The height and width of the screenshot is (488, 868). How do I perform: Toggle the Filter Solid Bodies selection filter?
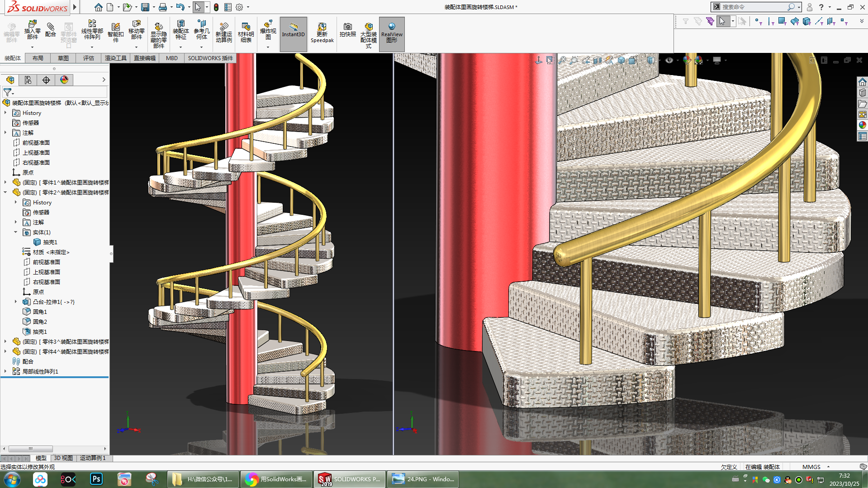point(806,21)
